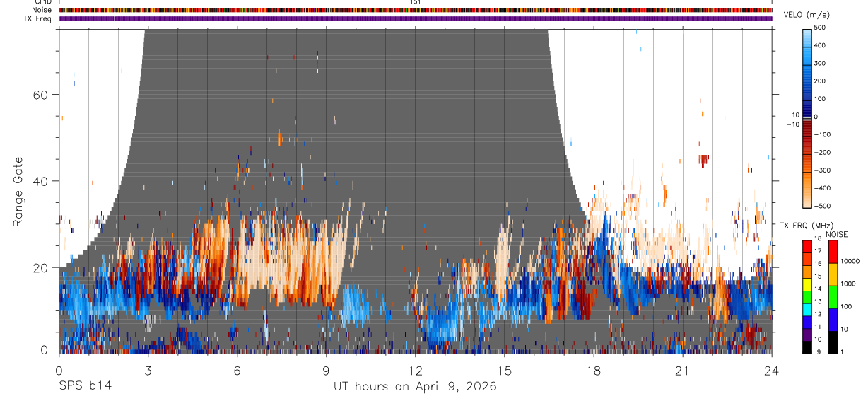Click the green 13–14 MHz segment of TX FRQ bar
Viewport: 868px width, 401px height.
(x=807, y=296)
